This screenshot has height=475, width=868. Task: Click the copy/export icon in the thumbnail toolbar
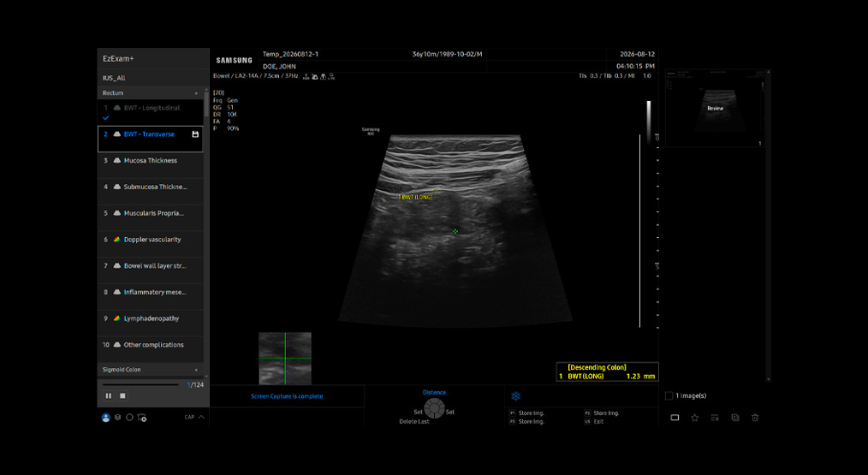point(735,418)
